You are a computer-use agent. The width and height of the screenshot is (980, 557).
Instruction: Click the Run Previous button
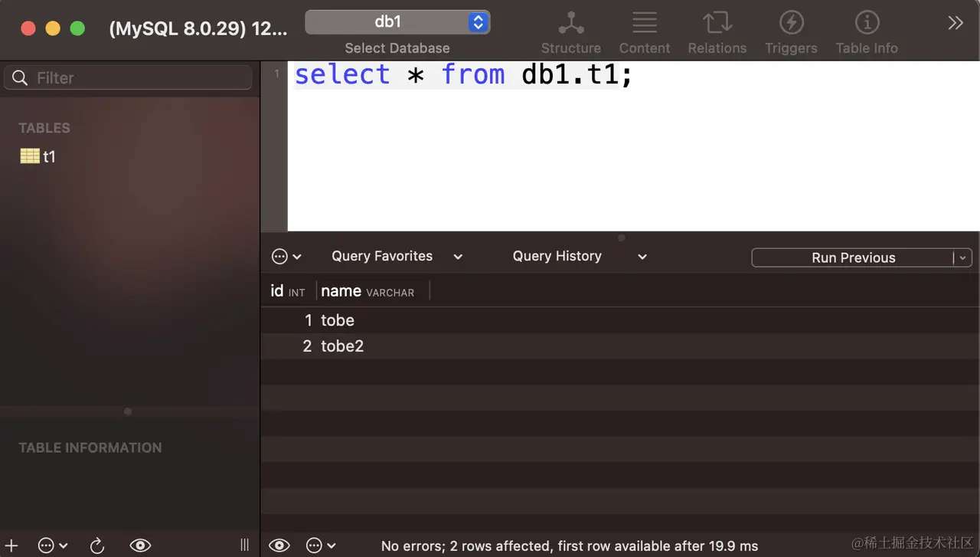[x=853, y=257]
